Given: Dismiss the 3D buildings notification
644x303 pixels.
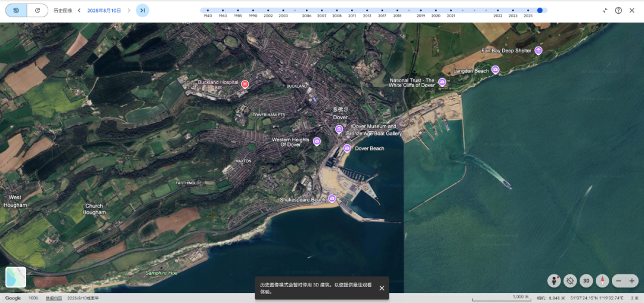Looking at the screenshot, I should pos(382,288).
